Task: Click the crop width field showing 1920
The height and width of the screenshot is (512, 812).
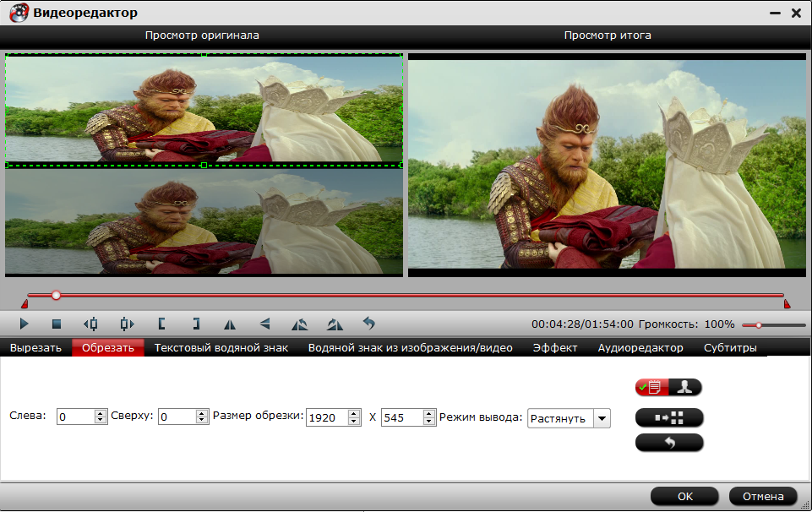Action: [327, 417]
